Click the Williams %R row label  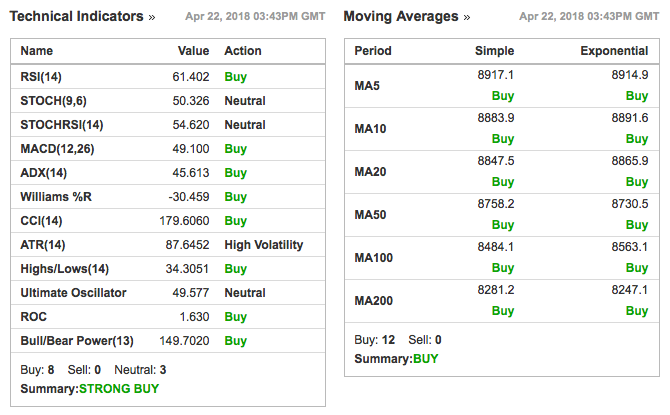pyautogui.click(x=56, y=197)
